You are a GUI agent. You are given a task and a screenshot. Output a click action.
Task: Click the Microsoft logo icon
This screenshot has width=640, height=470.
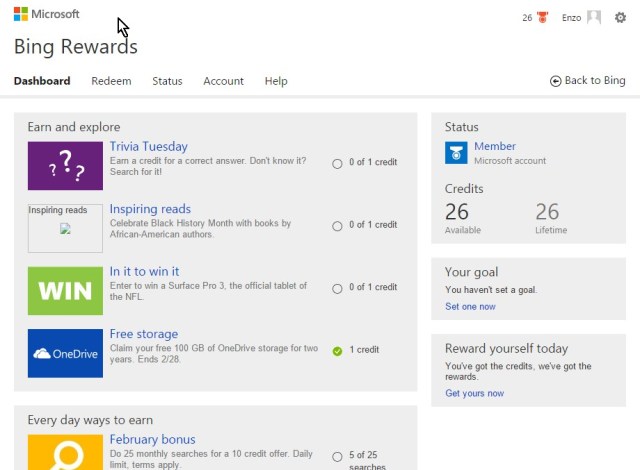(x=21, y=15)
